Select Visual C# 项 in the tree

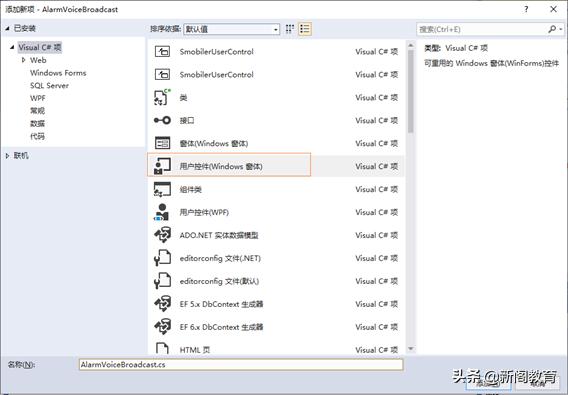40,47
